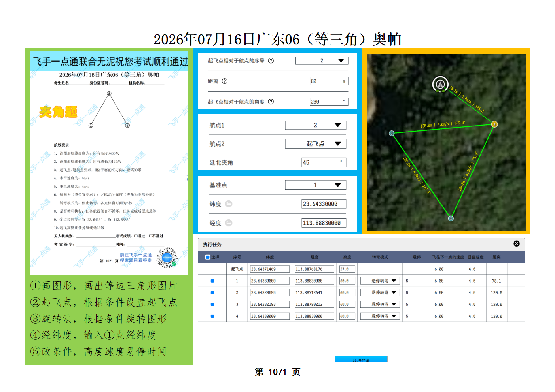Click the swap icon next to 经度
Image resolution: width=555 pixels, height=392 pixels.
pyautogui.click(x=229, y=223)
